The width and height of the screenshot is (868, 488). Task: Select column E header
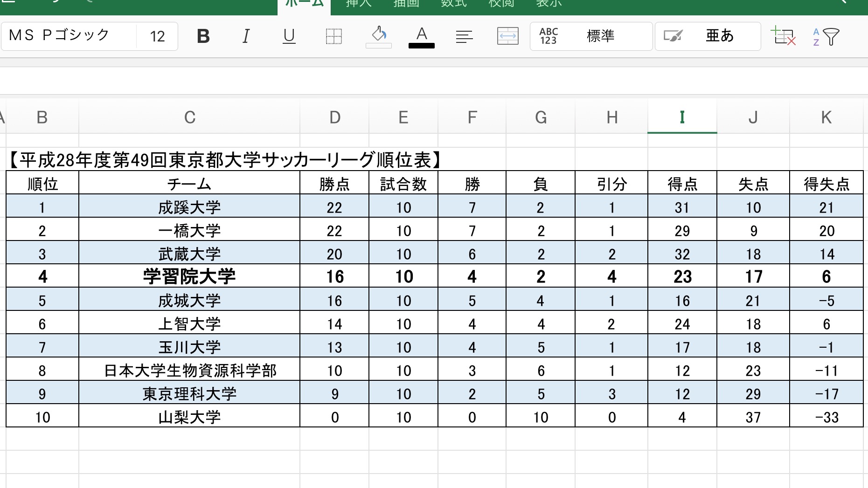click(x=403, y=117)
